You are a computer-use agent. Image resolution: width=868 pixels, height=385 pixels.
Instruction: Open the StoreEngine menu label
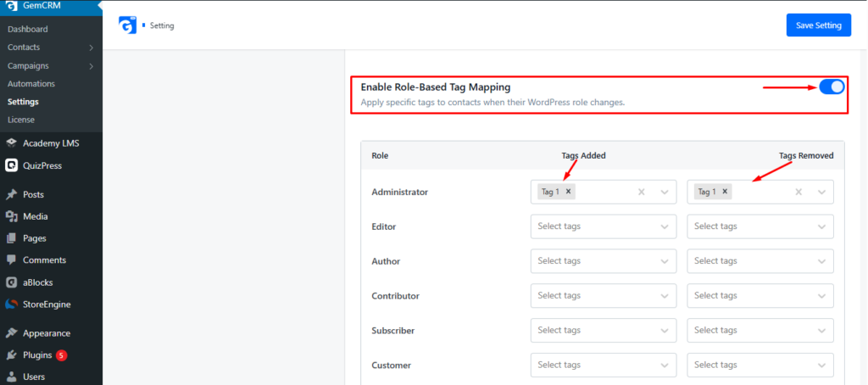(47, 304)
